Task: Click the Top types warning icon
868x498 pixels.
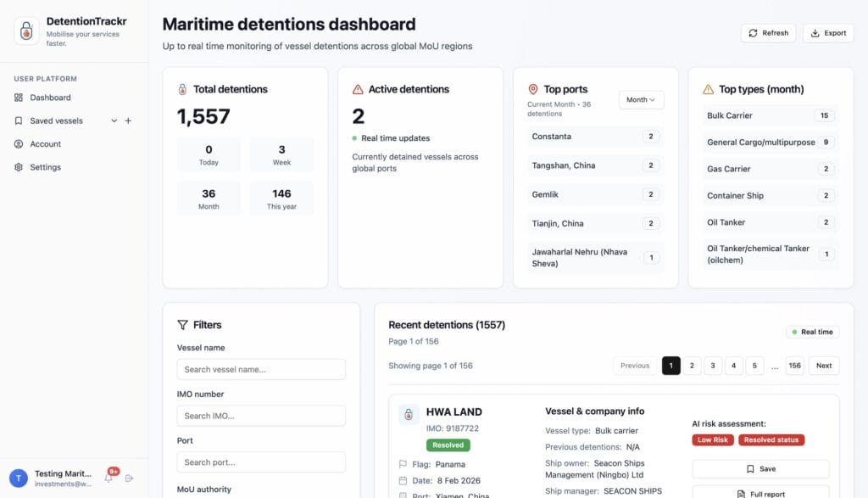Action: [708, 89]
